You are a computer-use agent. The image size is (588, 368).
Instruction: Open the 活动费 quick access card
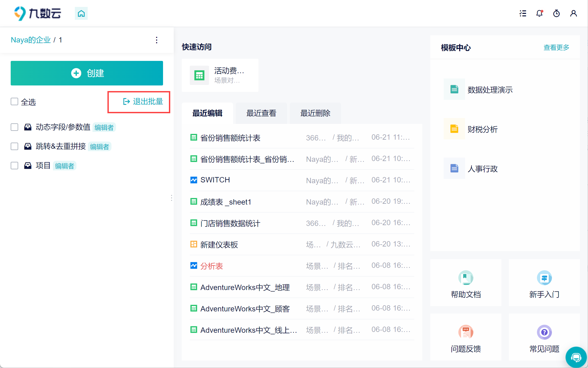pyautogui.click(x=220, y=75)
